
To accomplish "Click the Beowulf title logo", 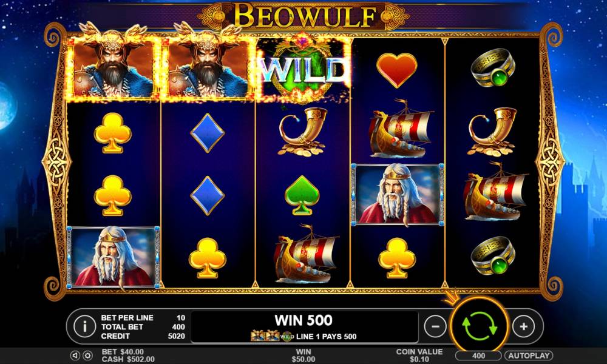I will tap(304, 16).
